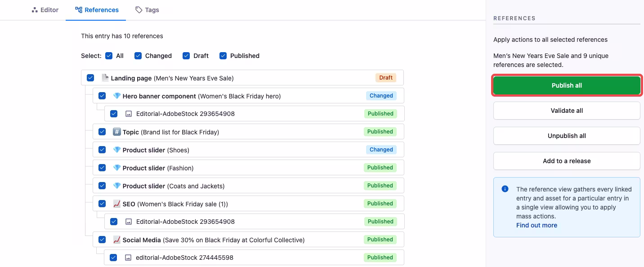This screenshot has width=644, height=267.
Task: Toggle the Published select checkbox
Action: pos(223,56)
